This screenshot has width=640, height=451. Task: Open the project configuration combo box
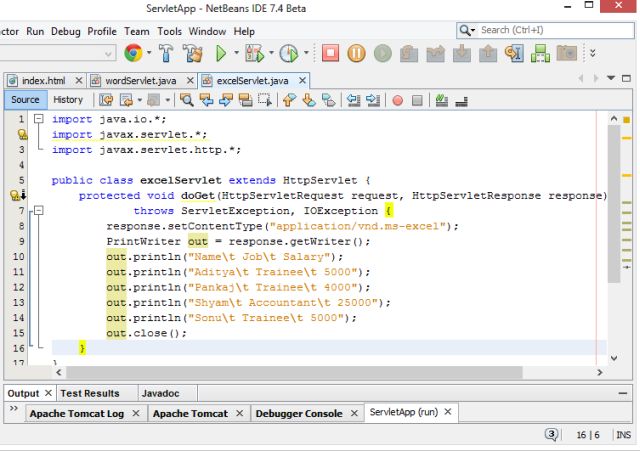[x=57, y=53]
